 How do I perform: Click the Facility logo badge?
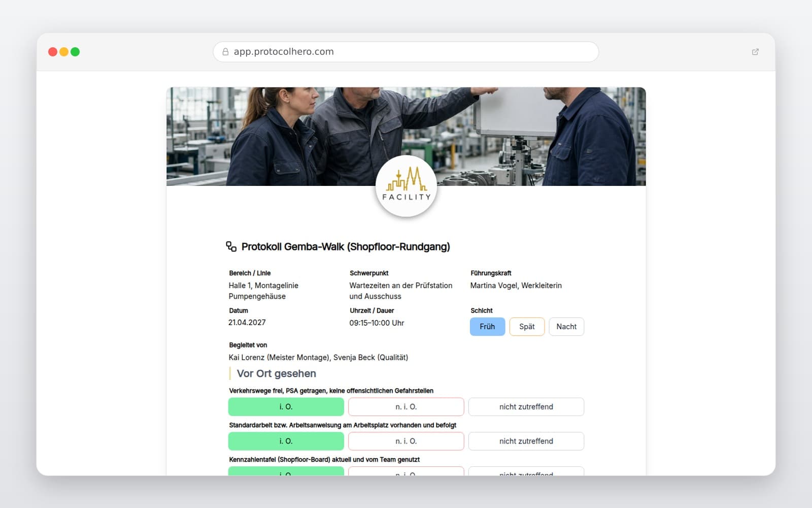(406, 186)
